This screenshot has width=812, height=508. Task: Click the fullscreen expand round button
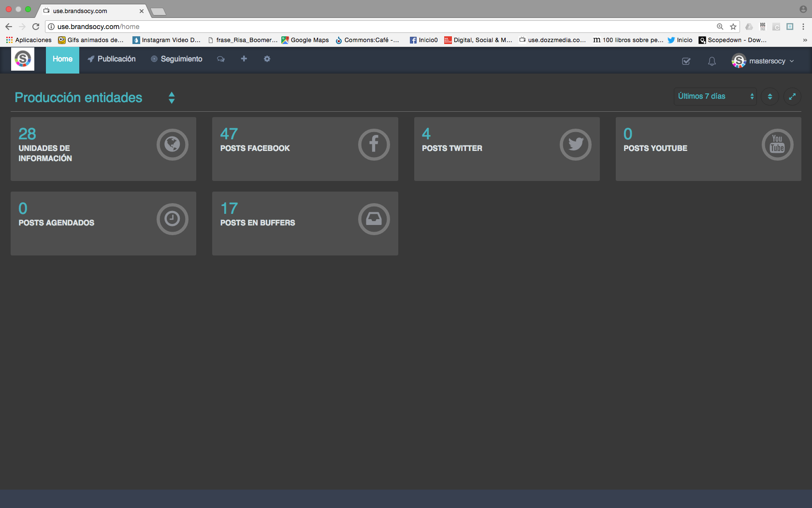click(x=792, y=96)
